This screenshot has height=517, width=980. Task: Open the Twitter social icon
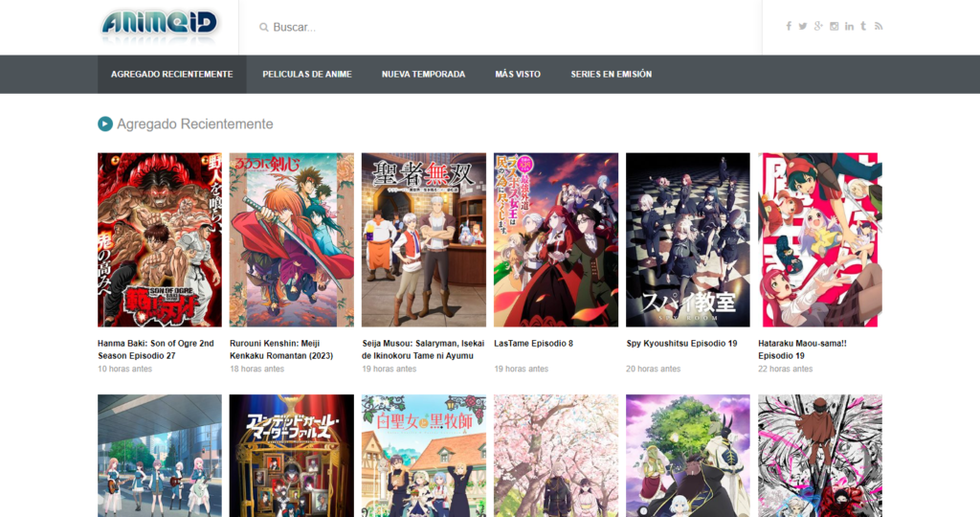[x=803, y=26]
